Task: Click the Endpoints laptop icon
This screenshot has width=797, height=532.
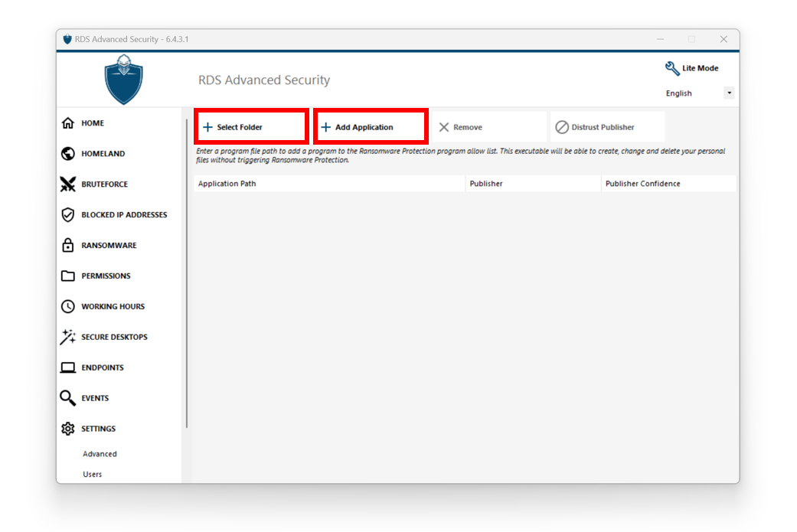Action: (67, 367)
